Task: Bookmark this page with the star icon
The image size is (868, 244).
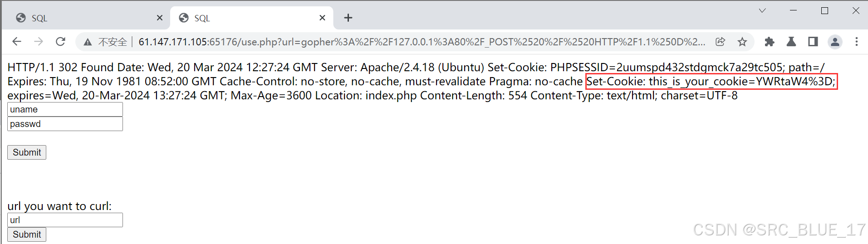Action: point(742,42)
